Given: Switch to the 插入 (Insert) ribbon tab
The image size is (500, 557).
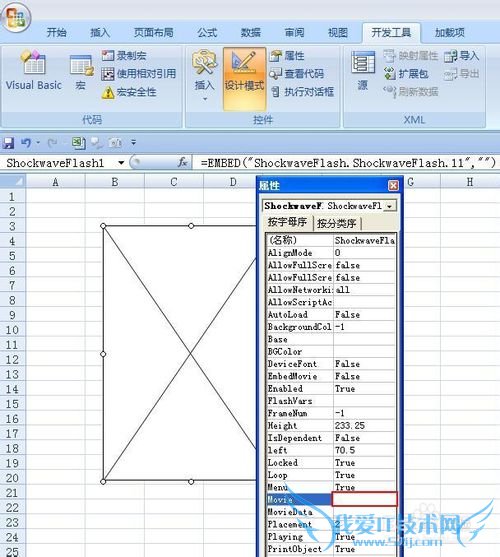Looking at the screenshot, I should point(100,33).
